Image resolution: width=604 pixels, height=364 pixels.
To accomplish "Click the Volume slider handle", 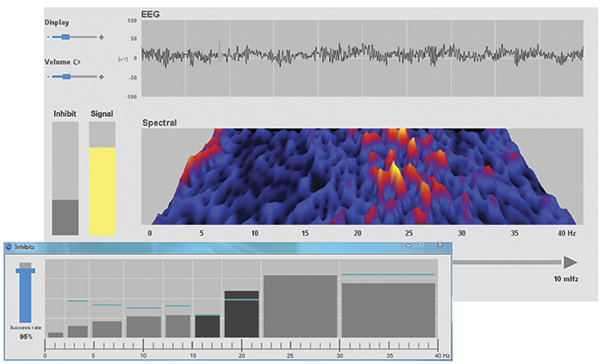I will coord(65,77).
